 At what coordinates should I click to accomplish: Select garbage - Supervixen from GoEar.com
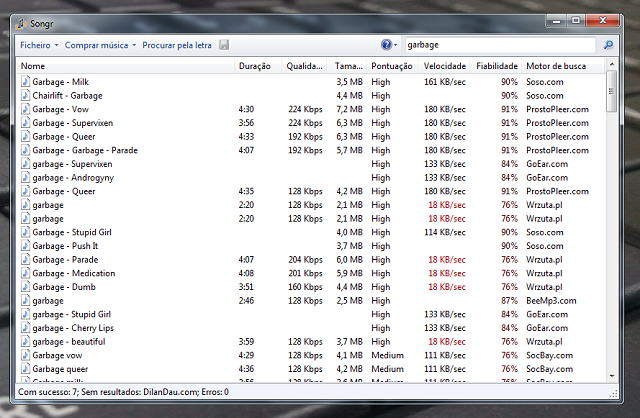(x=72, y=164)
